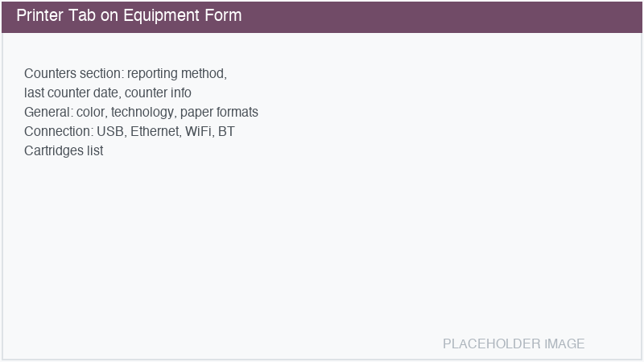Click the "last counter date" text
This screenshot has height=362, width=644.
[x=72, y=93]
